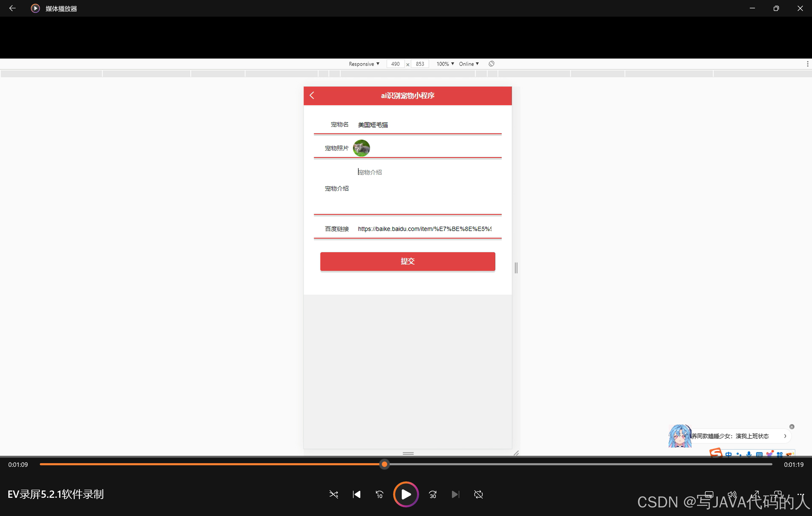Image resolution: width=812 pixels, height=516 pixels.
Task: Click the height field showing 853
Action: coord(420,64)
